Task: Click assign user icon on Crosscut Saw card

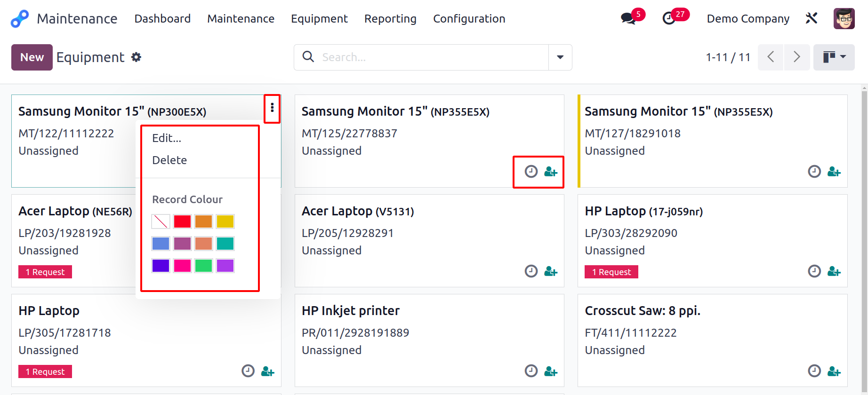Action: pyautogui.click(x=834, y=371)
